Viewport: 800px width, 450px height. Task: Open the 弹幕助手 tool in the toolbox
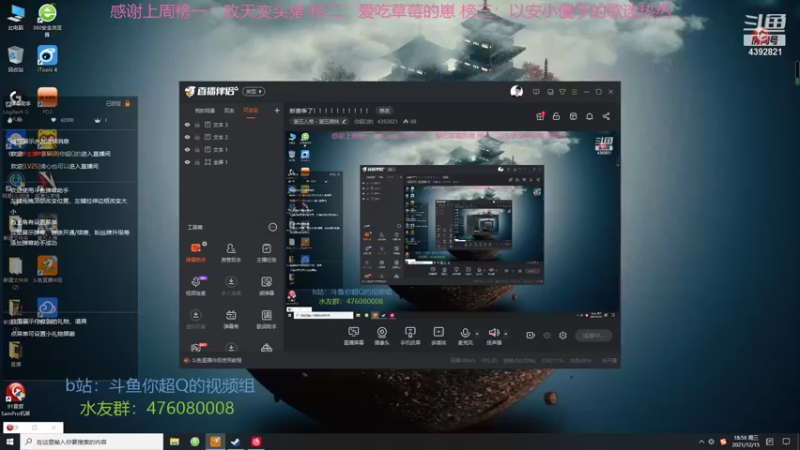coord(195,252)
